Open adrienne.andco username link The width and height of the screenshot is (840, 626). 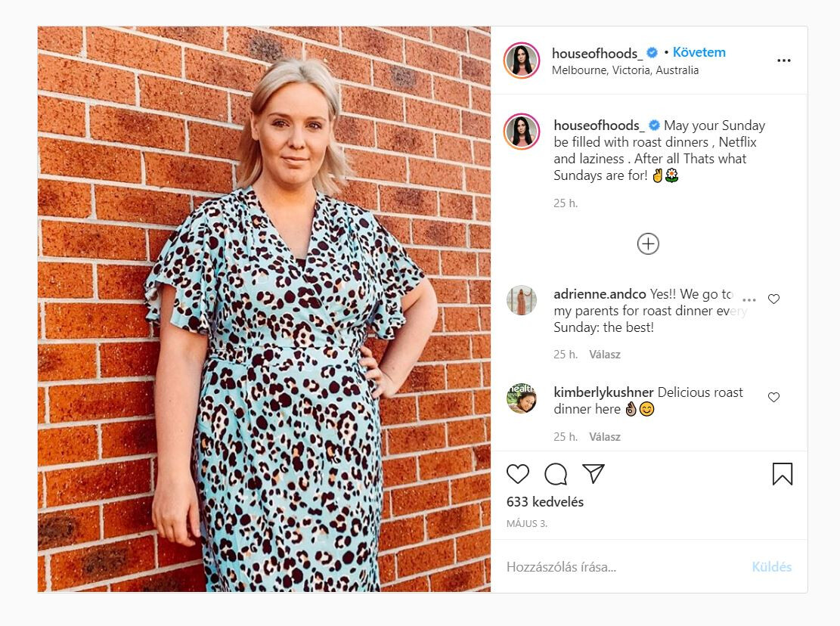[x=600, y=294]
